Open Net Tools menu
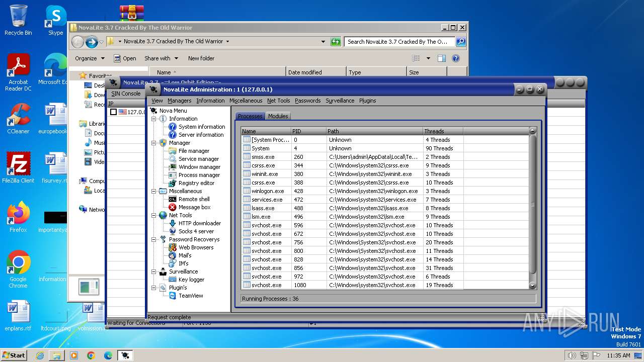Viewport: 644px width, 362px height. click(278, 101)
